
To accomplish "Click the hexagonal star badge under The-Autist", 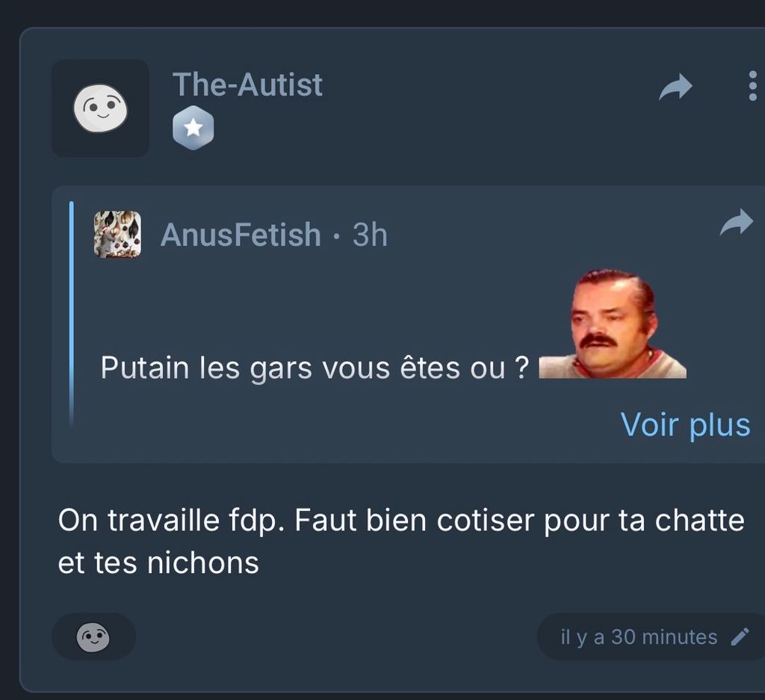I will tap(193, 128).
